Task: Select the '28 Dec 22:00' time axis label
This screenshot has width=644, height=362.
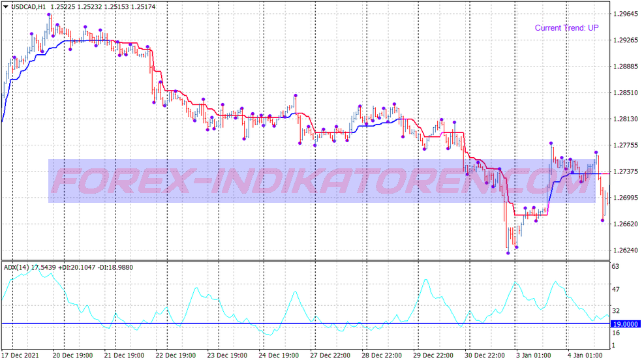Action: 382,355
